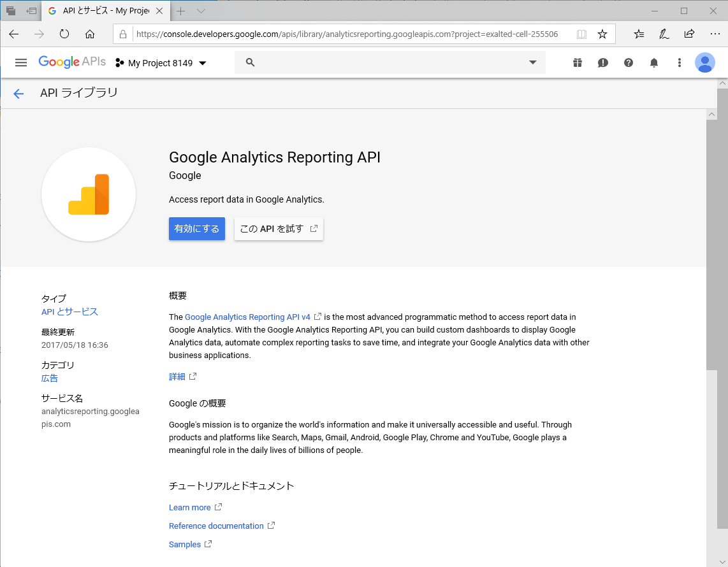
Task: Click browser back arrow
Action: click(14, 34)
